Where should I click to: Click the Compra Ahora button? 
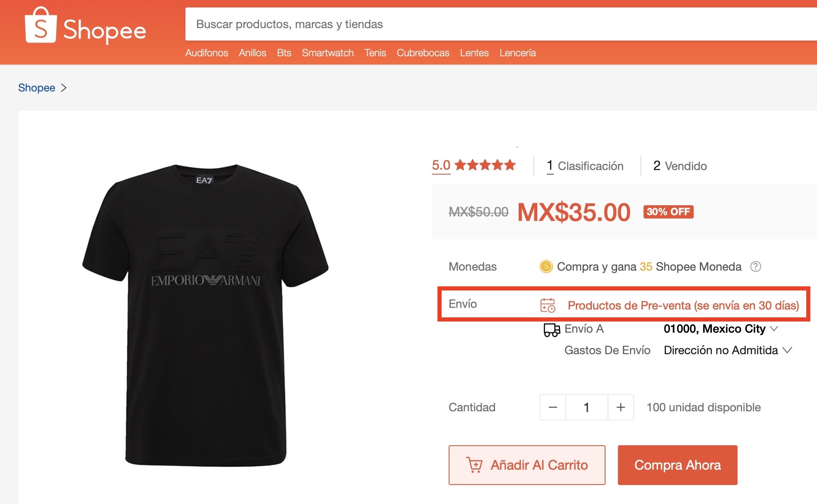[x=678, y=465]
